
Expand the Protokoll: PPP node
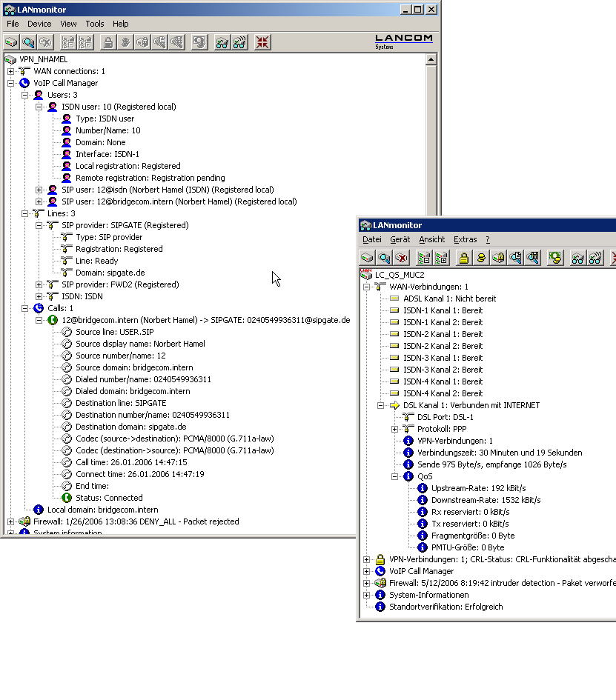395,429
